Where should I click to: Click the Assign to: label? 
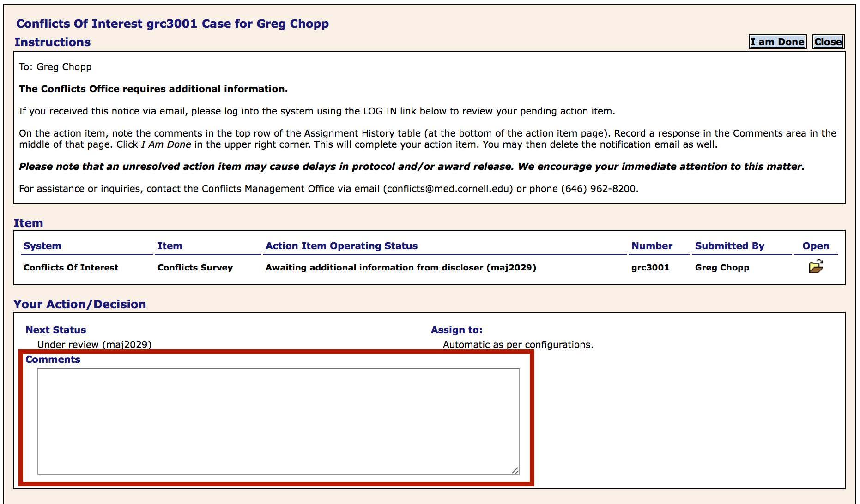[456, 330]
